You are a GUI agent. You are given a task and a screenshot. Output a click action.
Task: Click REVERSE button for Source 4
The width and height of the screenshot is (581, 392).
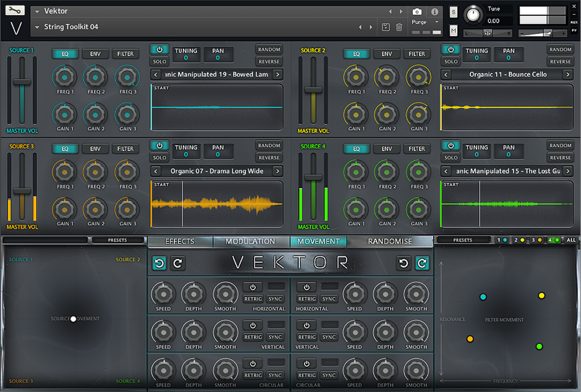[x=560, y=157]
